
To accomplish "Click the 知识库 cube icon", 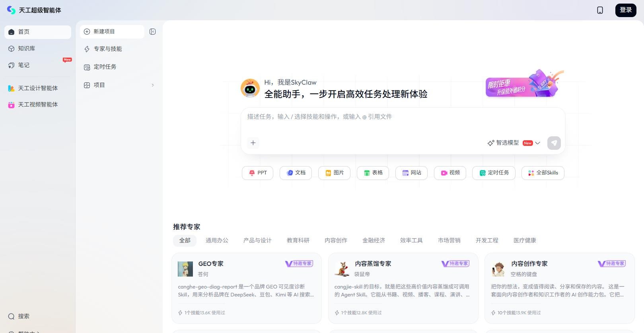I will (11, 48).
